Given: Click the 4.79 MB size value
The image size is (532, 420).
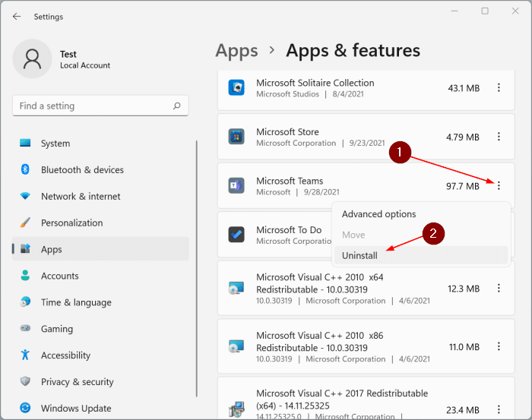Looking at the screenshot, I should [x=462, y=137].
